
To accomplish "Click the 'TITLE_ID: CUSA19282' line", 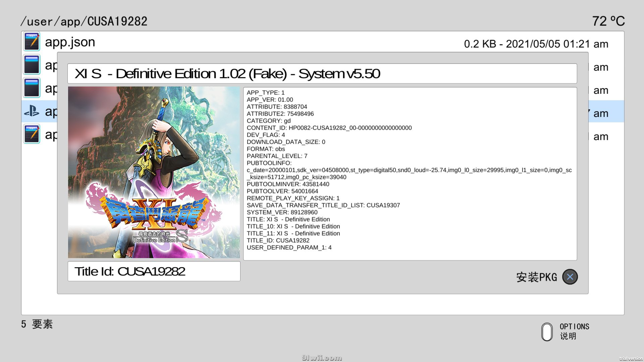I will pyautogui.click(x=278, y=240).
